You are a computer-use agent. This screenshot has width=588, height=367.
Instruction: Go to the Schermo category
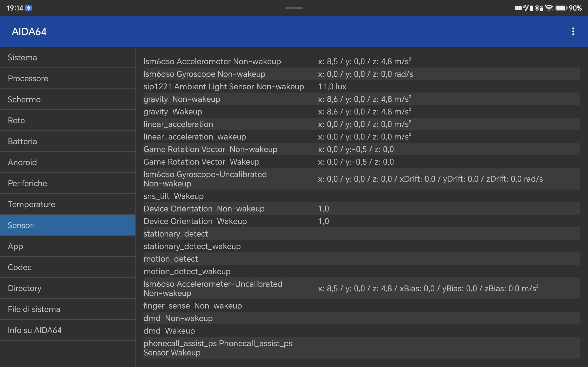[x=68, y=100]
